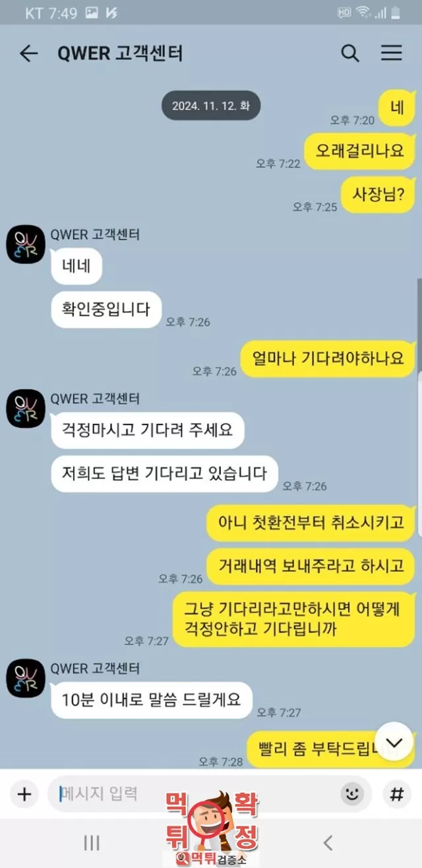
Task: Tap the back arrow icon
Action: click(29, 53)
